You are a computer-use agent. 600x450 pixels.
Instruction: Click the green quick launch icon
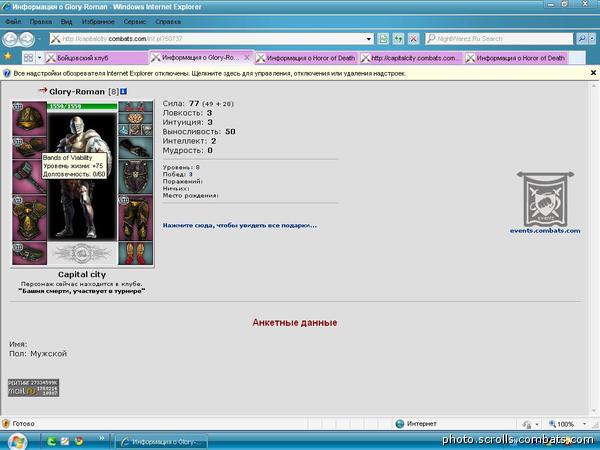click(x=51, y=441)
